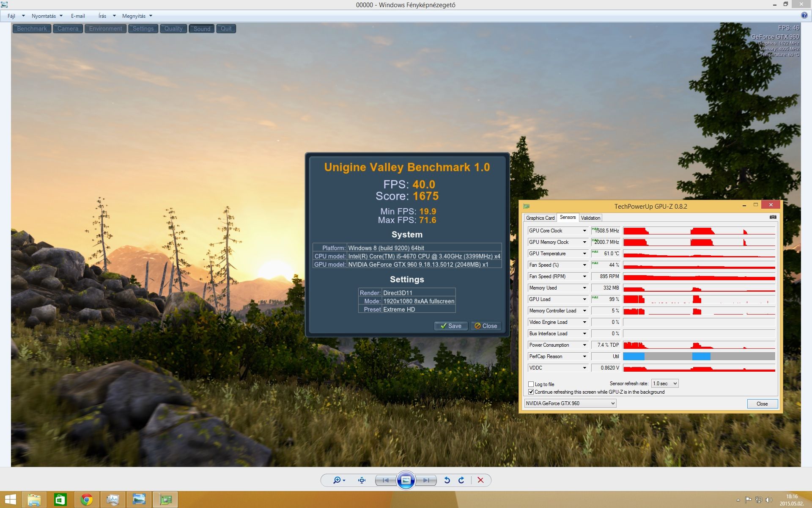Expand the GPU Memory Clock sensor dropdown

(584, 242)
